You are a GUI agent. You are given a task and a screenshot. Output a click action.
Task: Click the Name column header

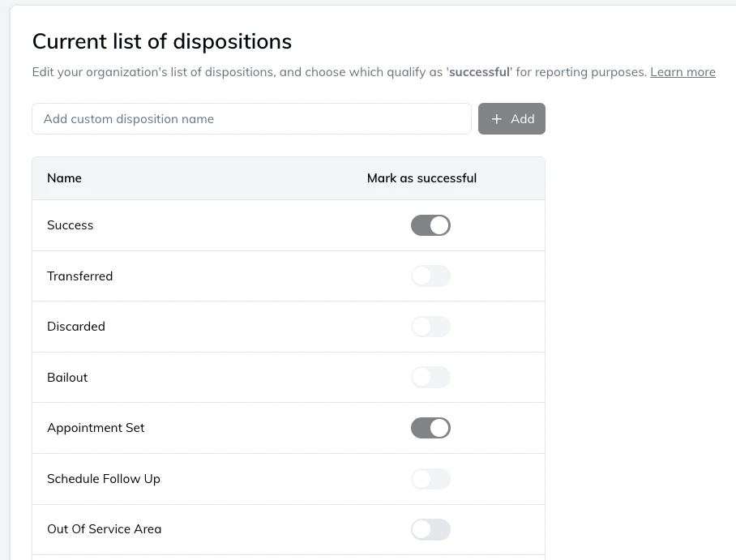pyautogui.click(x=65, y=178)
